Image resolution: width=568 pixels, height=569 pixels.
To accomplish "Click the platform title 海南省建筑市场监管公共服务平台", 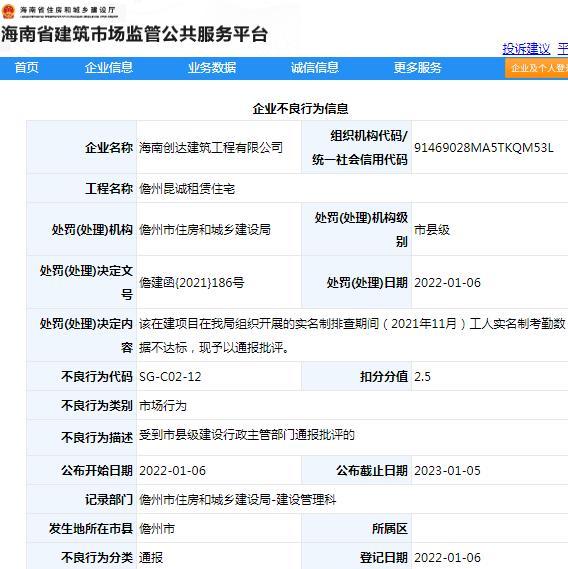I will (134, 34).
